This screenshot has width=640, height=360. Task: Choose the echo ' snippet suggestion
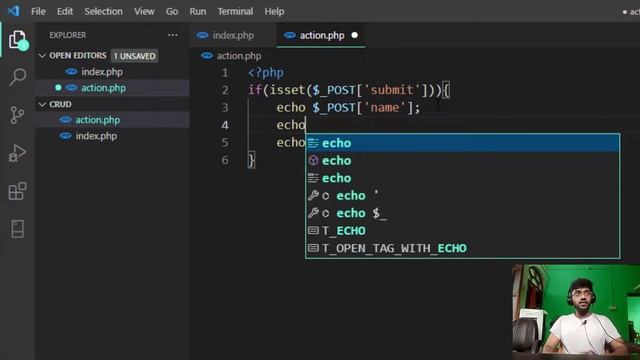coord(462,196)
